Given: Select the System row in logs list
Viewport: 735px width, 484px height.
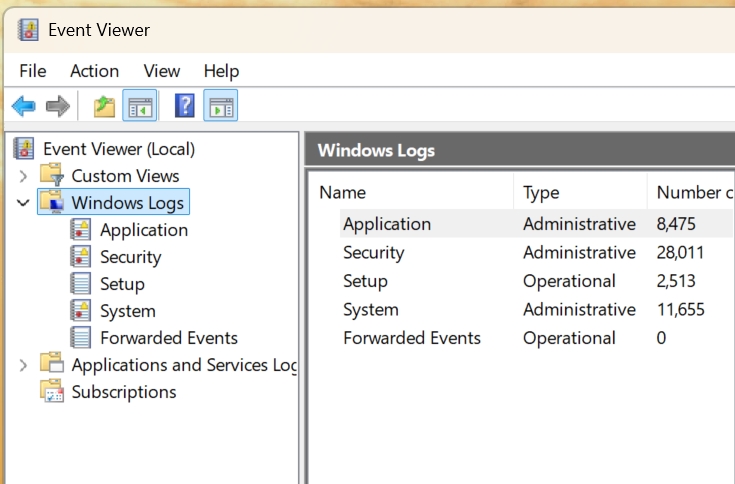Looking at the screenshot, I should 371,310.
